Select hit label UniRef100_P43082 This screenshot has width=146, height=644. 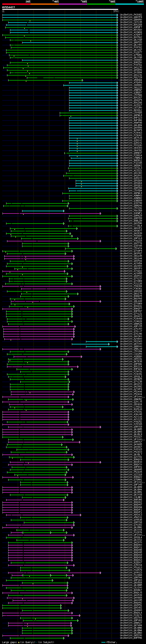click(131, 15)
